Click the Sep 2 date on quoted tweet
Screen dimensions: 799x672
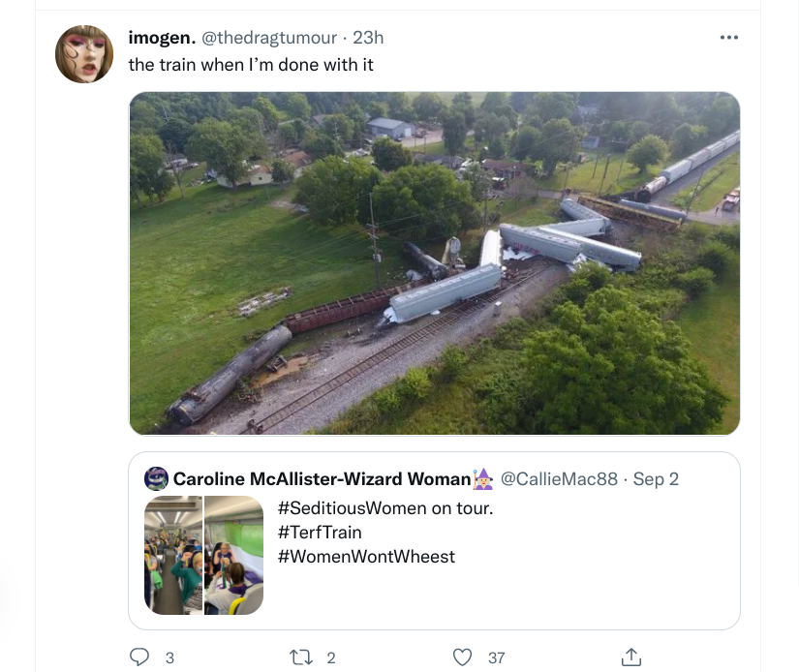pyautogui.click(x=656, y=478)
